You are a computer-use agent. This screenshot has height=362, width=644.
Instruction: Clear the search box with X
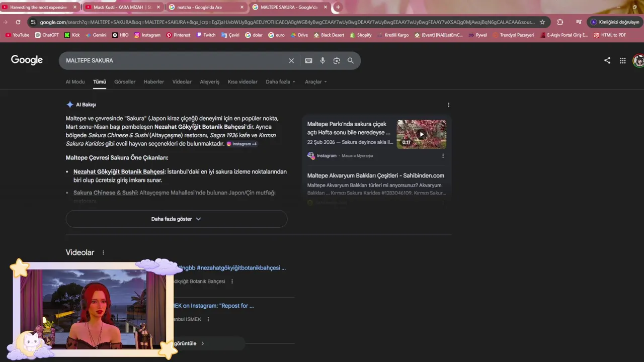tap(291, 60)
